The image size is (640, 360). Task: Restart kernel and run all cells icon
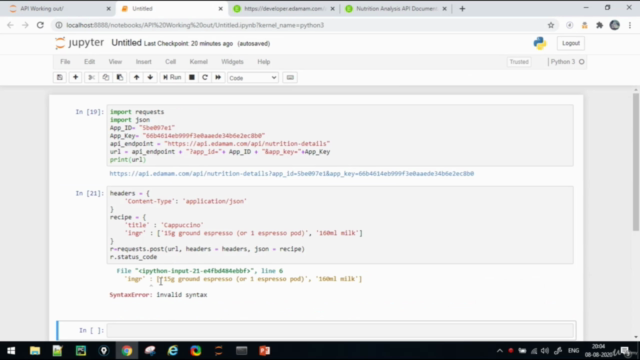(218, 78)
